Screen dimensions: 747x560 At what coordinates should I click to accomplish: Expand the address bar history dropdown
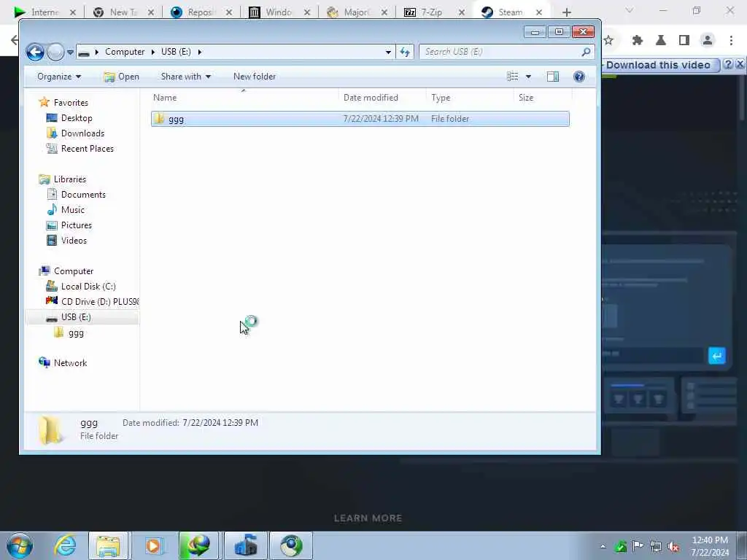(388, 52)
